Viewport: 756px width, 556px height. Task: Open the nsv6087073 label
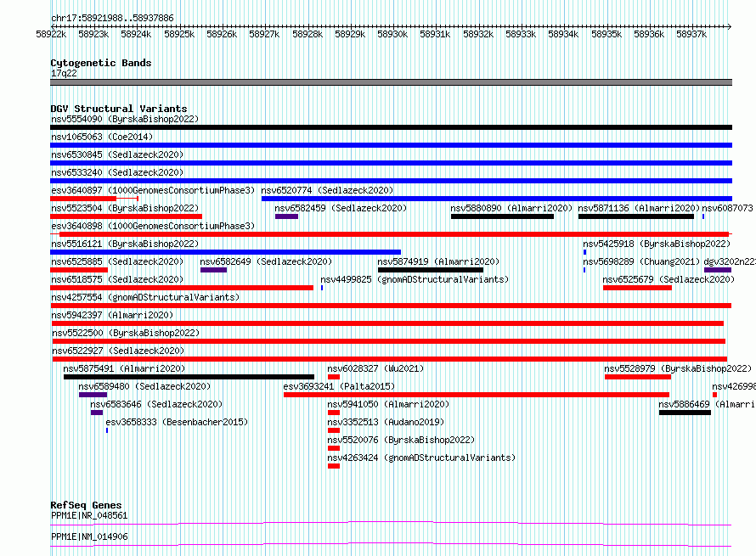click(x=727, y=208)
